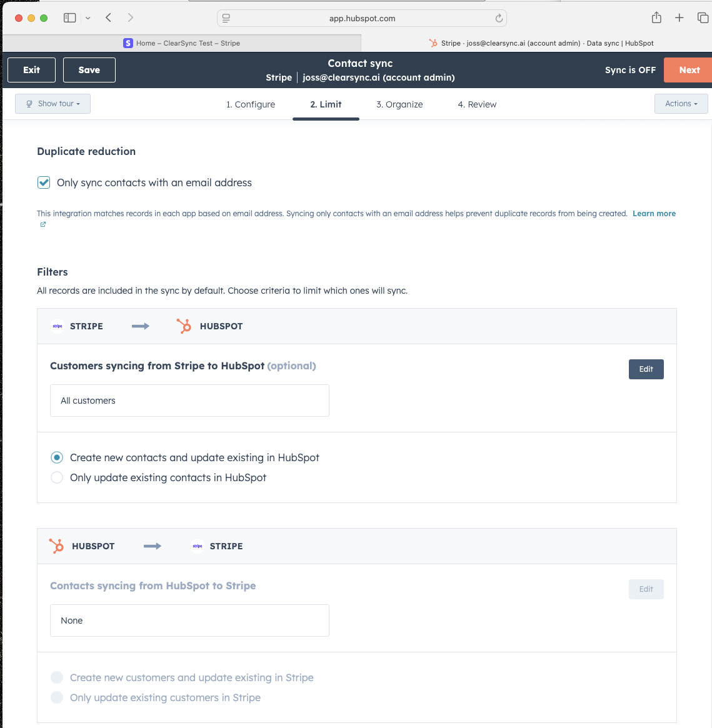Open sidebar options chevron dropdown
This screenshot has width=712, height=728.
click(x=88, y=18)
